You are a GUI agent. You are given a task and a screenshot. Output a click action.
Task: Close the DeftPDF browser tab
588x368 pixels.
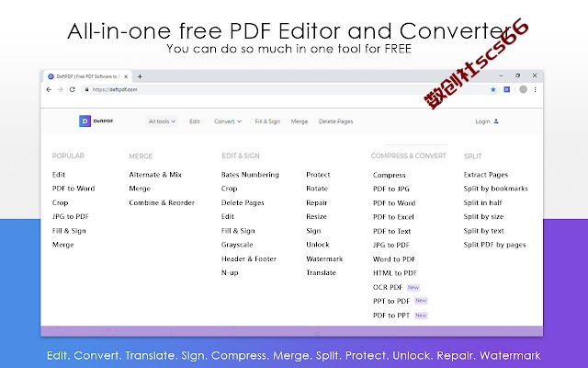tap(126, 76)
